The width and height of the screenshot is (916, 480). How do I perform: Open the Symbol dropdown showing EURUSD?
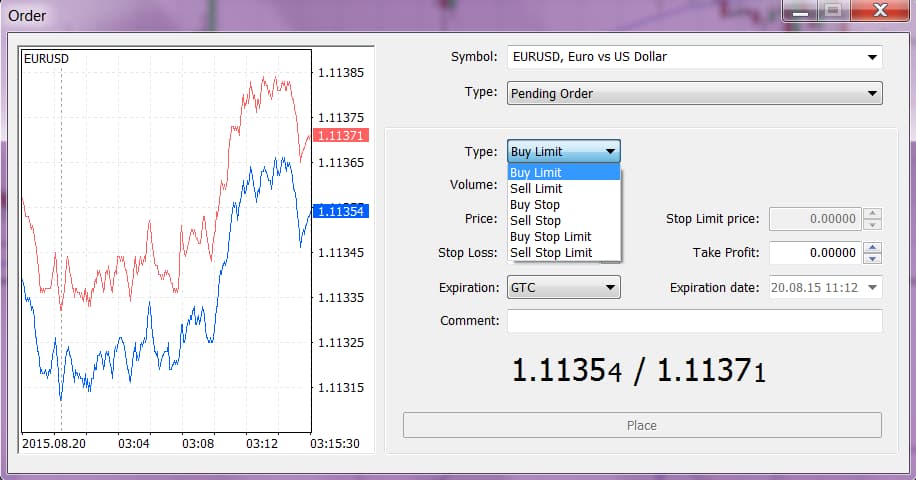tap(695, 57)
